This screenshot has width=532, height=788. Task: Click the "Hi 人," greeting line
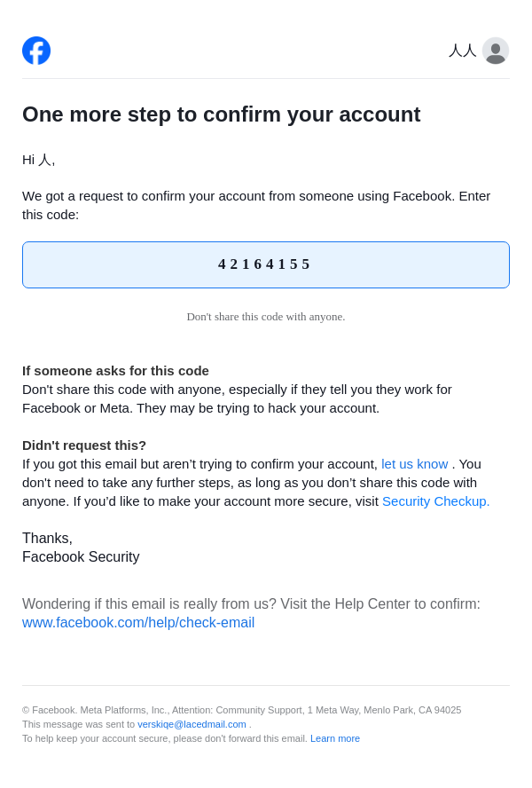tap(38, 160)
